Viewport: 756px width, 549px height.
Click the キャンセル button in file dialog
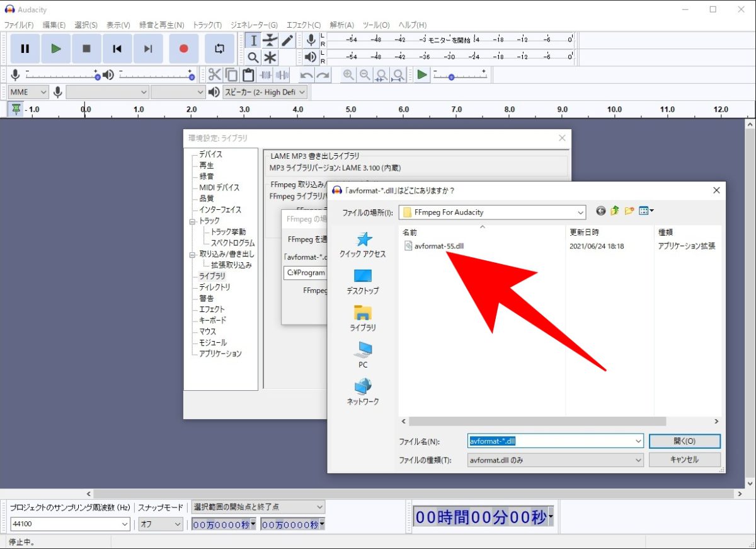click(x=684, y=459)
